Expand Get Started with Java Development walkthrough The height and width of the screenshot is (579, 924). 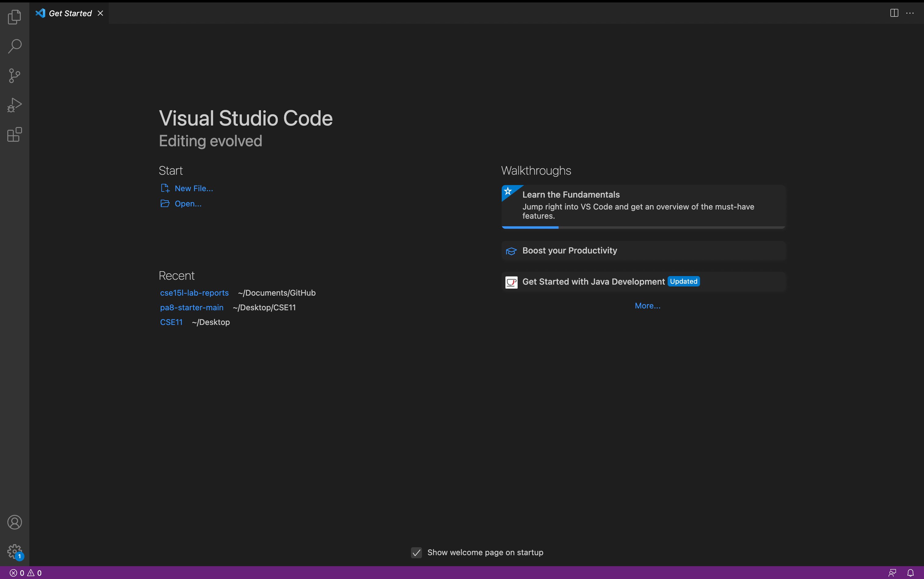point(594,282)
